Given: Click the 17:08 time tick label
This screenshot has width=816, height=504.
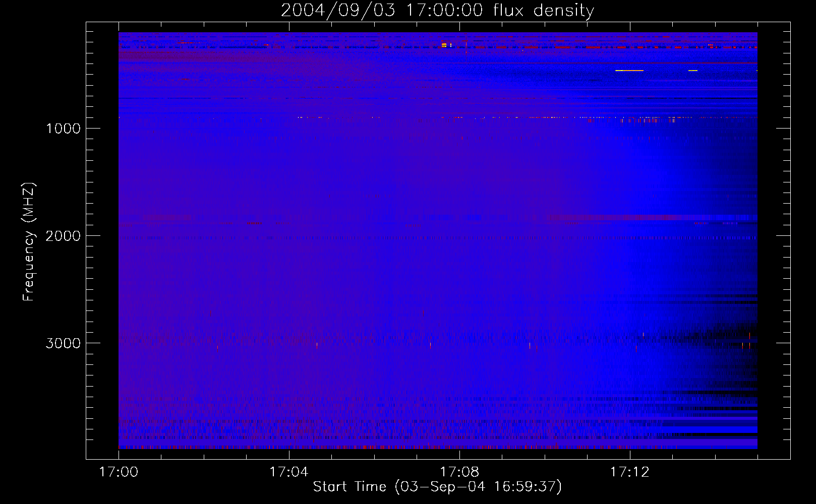Looking at the screenshot, I should click(x=459, y=472).
